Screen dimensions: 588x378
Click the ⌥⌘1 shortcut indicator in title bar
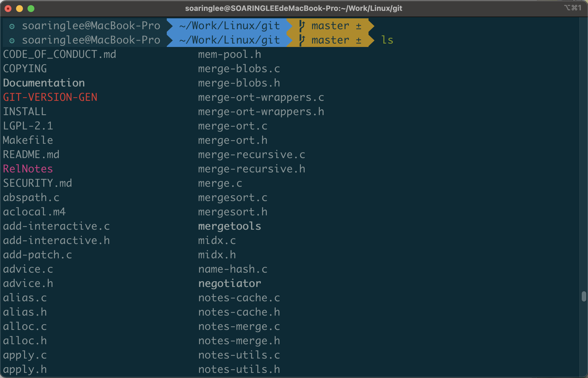[x=573, y=8]
